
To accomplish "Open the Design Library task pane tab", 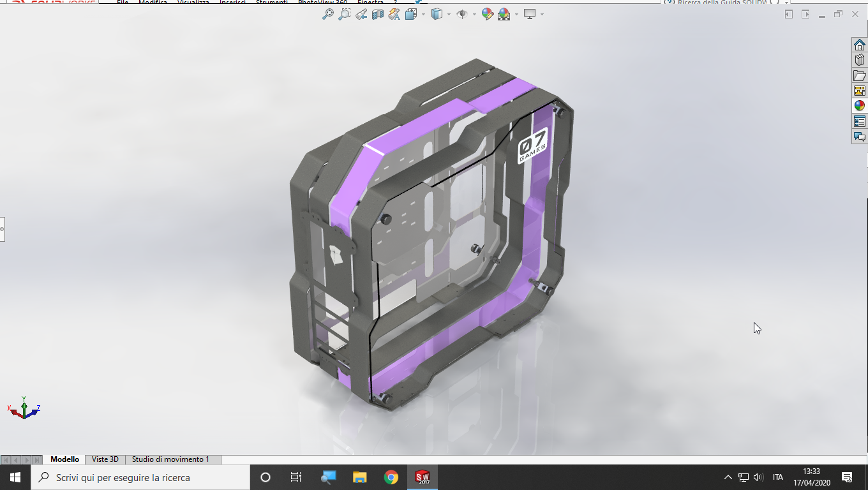I will click(x=860, y=60).
